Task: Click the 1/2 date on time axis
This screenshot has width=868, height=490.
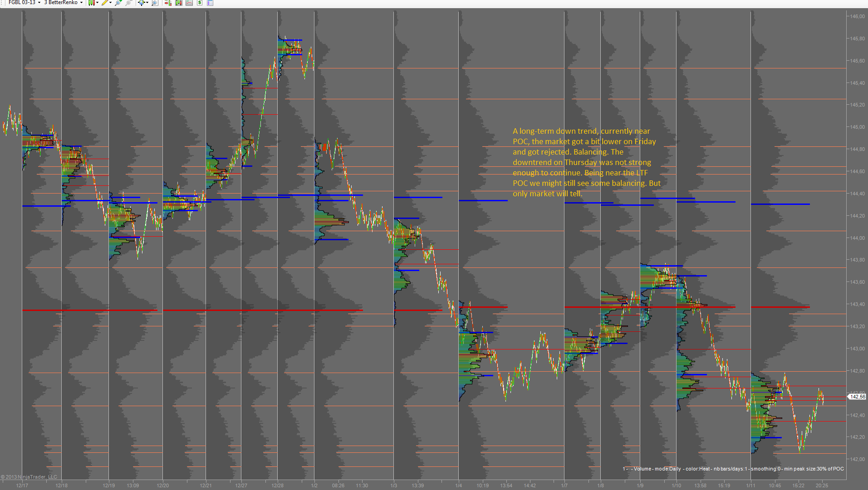Action: (x=314, y=485)
